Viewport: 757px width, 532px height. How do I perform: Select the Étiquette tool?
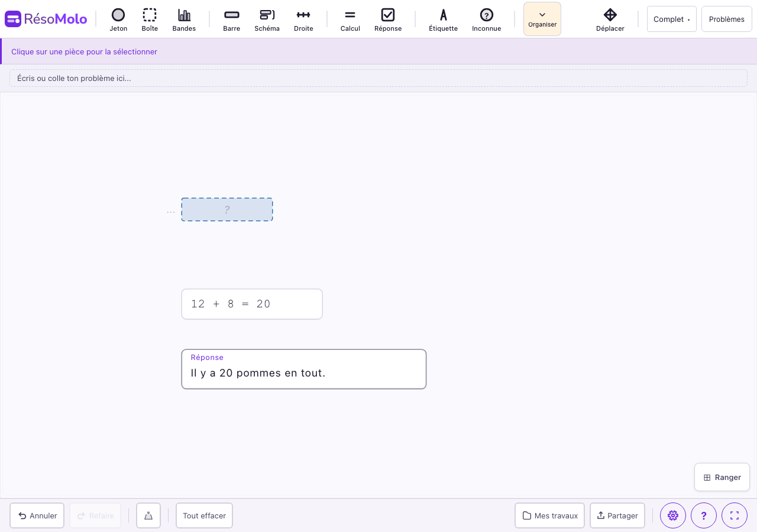pos(443,19)
